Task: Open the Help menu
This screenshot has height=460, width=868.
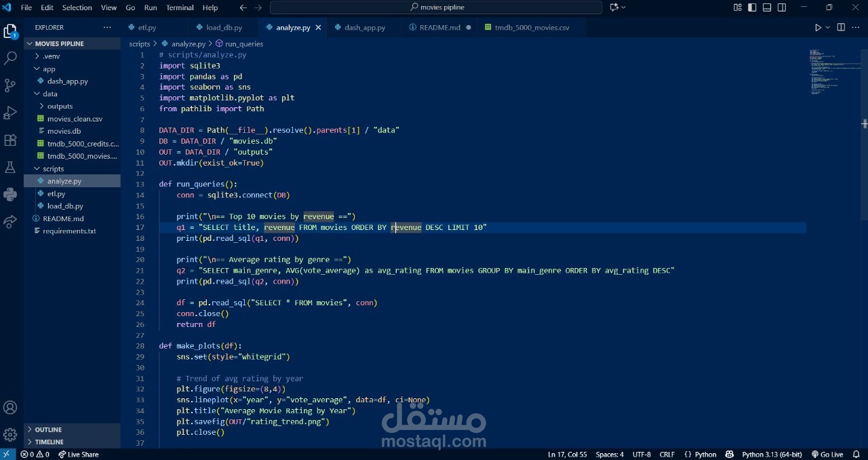Action: [x=210, y=7]
